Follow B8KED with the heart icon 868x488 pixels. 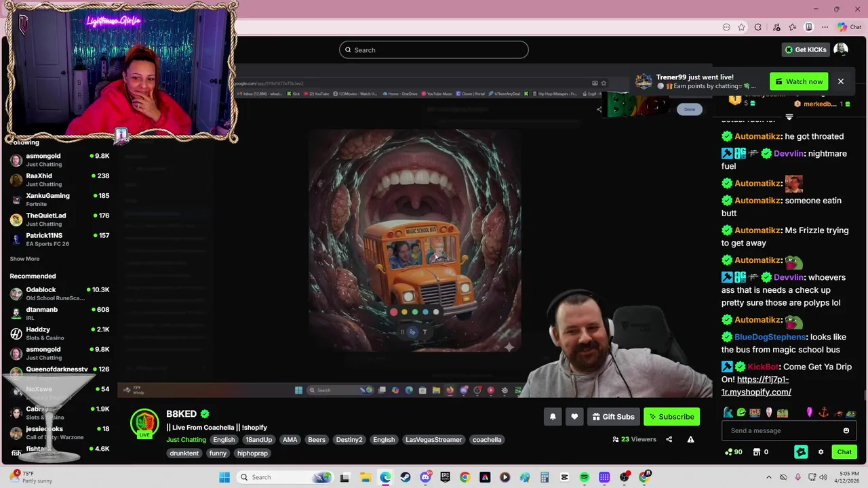point(574,417)
